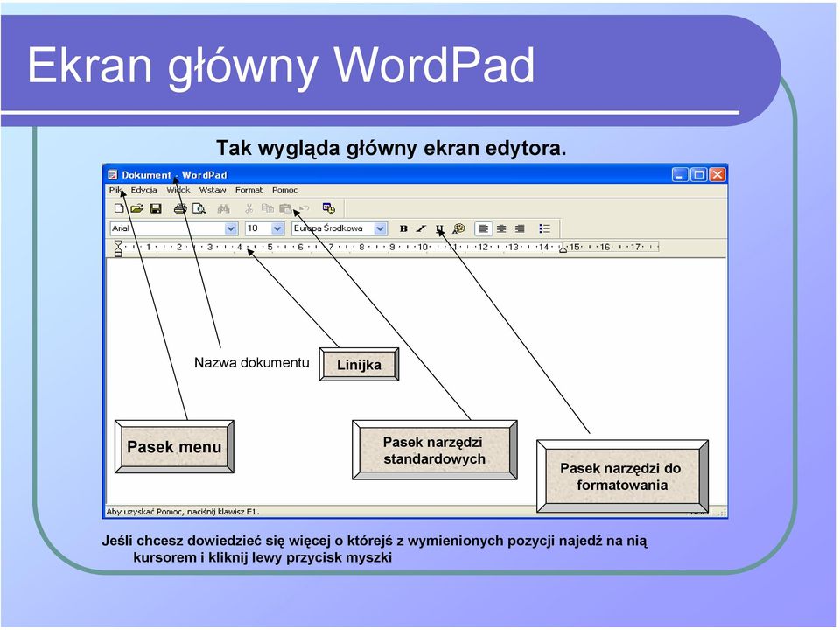Create a new document with the New icon
840x630 pixels.
[x=120, y=208]
